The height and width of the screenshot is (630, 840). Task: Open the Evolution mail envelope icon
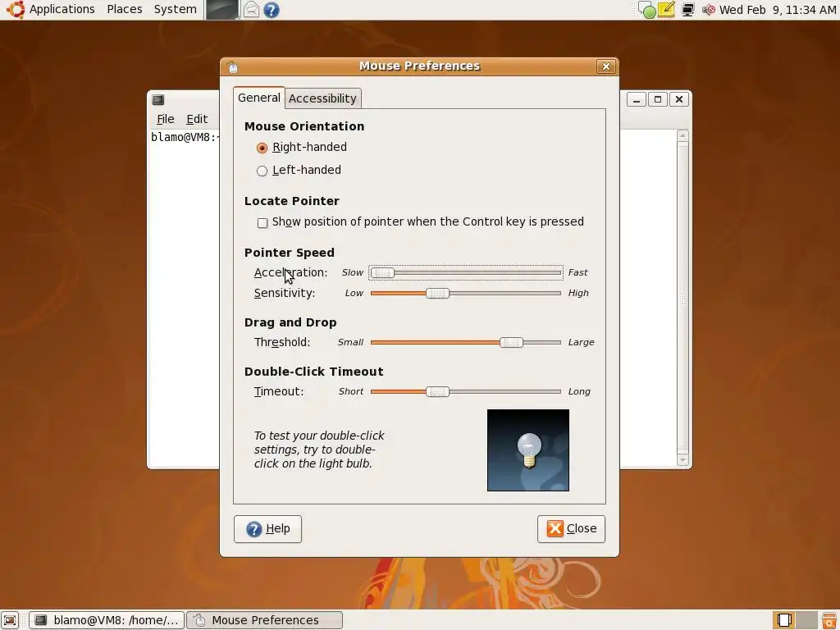[x=251, y=10]
